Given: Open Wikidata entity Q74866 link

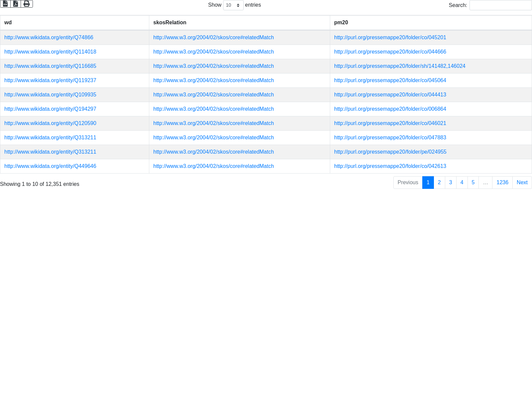Looking at the screenshot, I should (x=49, y=38).
